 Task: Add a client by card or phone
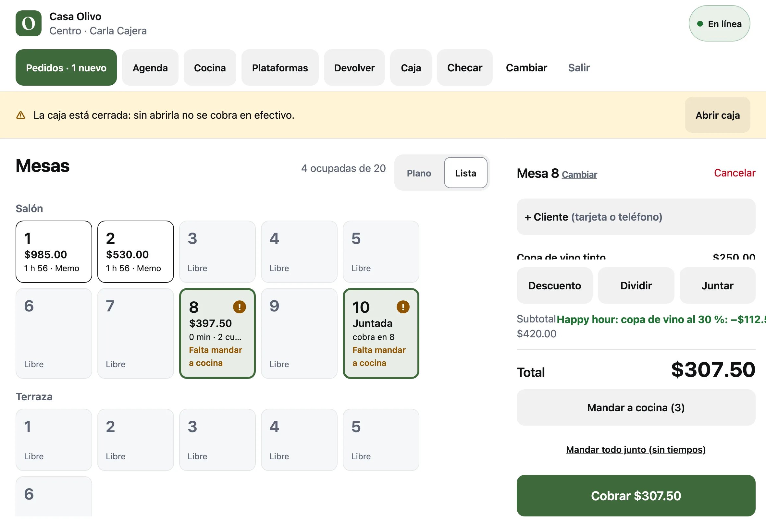pos(636,217)
